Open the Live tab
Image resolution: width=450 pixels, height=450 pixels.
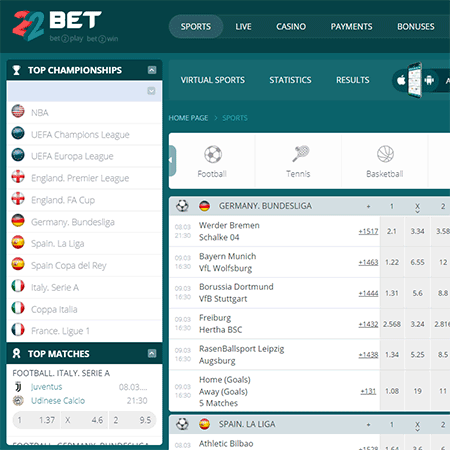pos(243,27)
